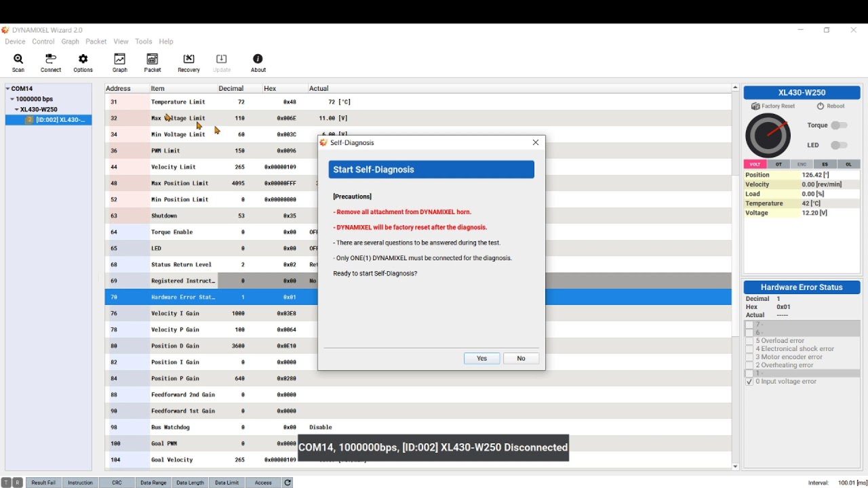This screenshot has height=488, width=868.
Task: Toggle the bit 7 checkbox
Action: coord(749,325)
